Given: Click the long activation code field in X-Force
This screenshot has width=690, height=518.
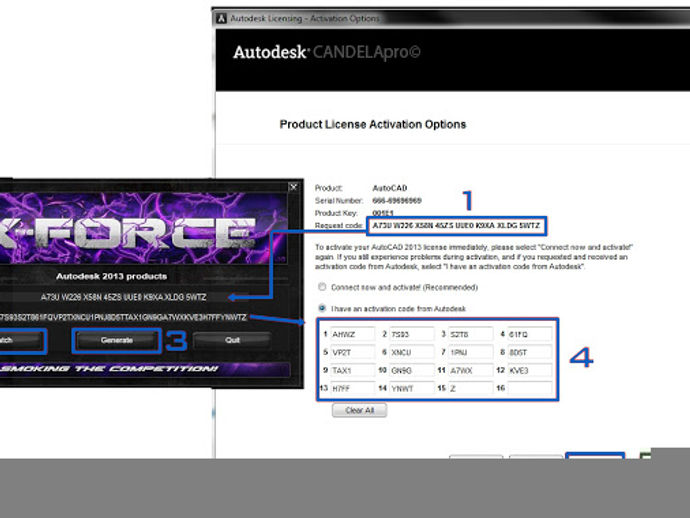Looking at the screenshot, I should (x=124, y=317).
